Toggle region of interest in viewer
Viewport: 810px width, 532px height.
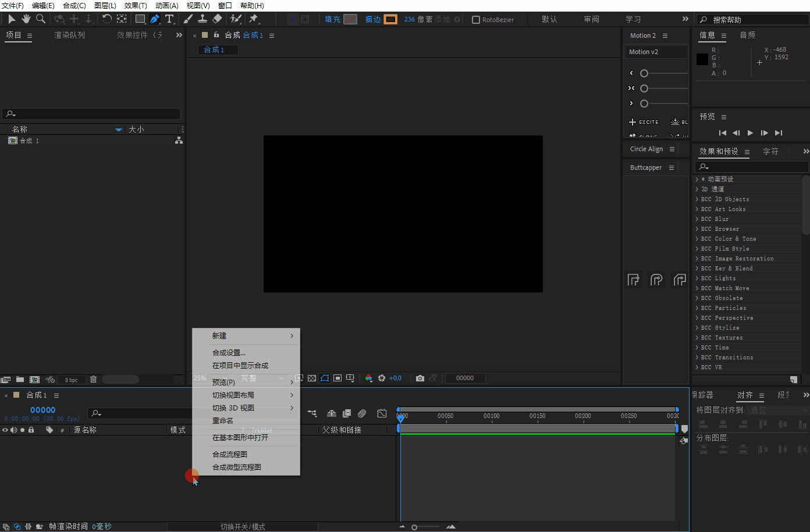point(337,378)
